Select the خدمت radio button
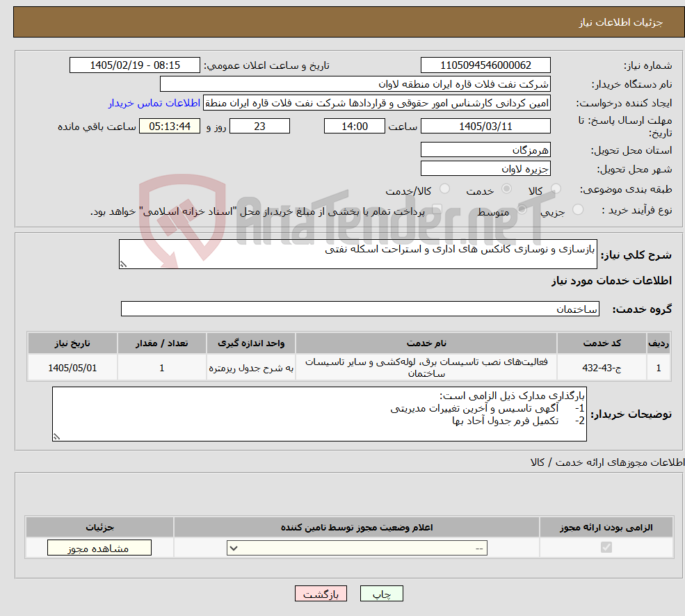The width and height of the screenshot is (685, 616). [506, 188]
